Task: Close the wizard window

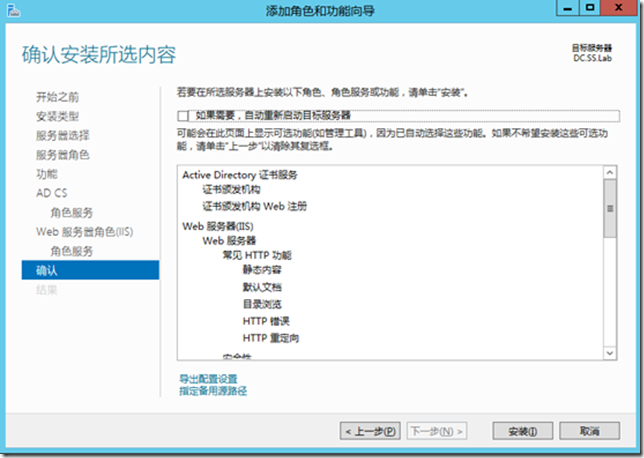Action: 619,8
